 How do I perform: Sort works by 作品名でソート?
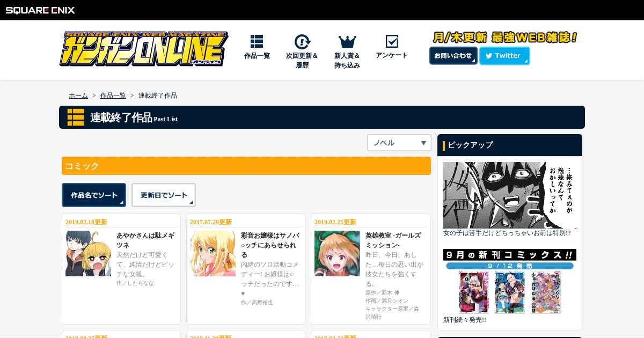point(94,195)
